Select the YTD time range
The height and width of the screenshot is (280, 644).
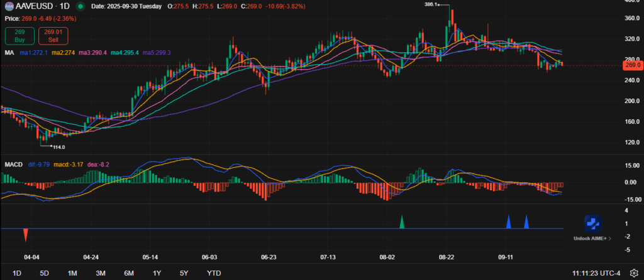point(214,273)
